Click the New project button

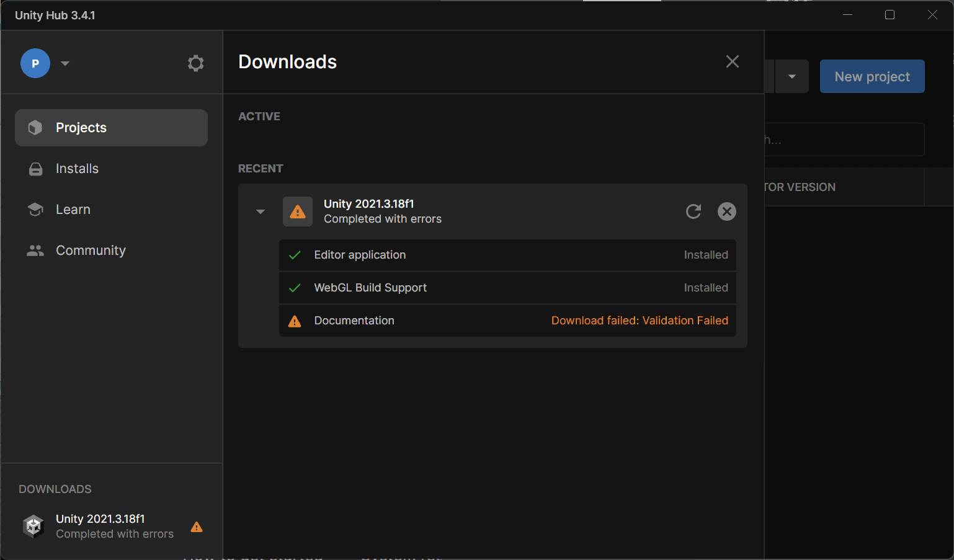(872, 76)
